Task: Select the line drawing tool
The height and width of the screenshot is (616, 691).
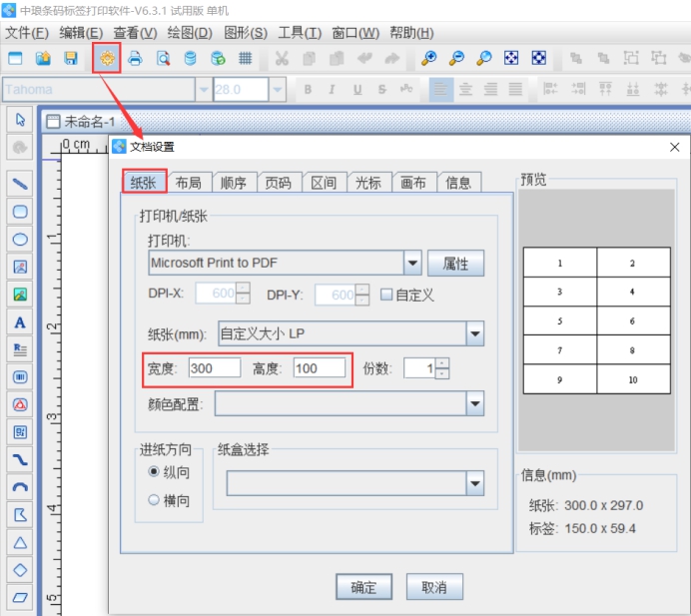Action: [20, 184]
